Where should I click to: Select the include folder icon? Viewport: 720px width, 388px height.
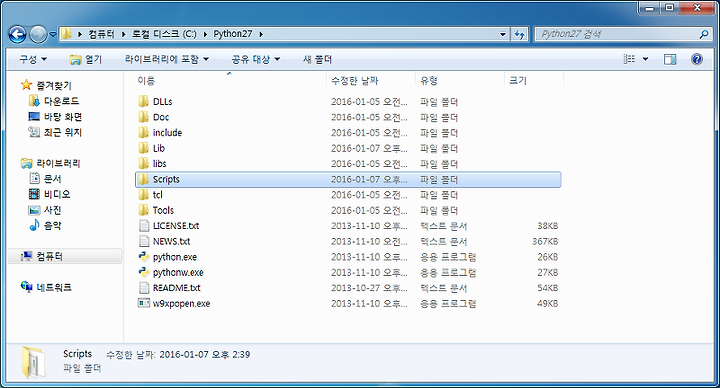pos(144,133)
